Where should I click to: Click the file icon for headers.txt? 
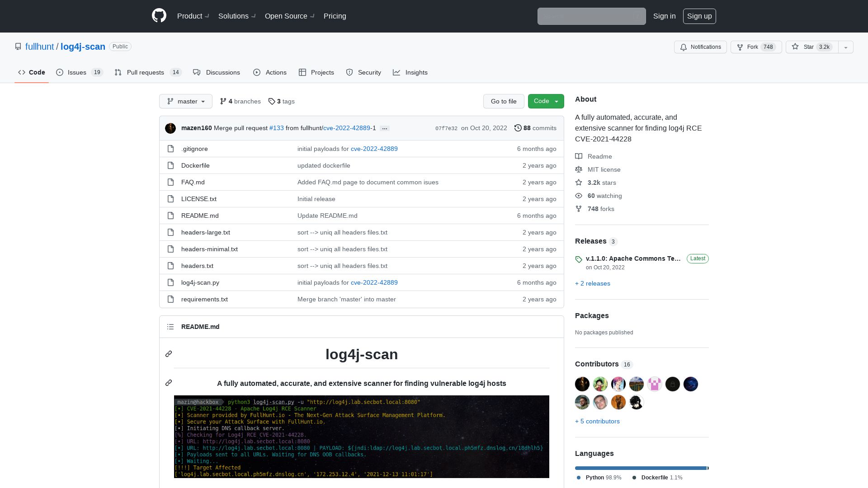tap(170, 266)
